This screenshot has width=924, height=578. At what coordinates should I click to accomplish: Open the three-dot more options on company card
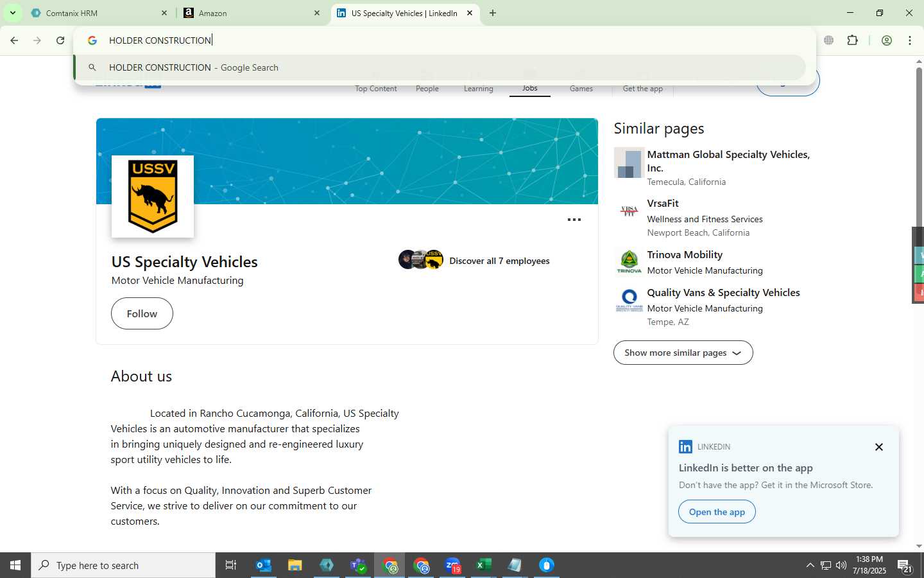pos(574,220)
